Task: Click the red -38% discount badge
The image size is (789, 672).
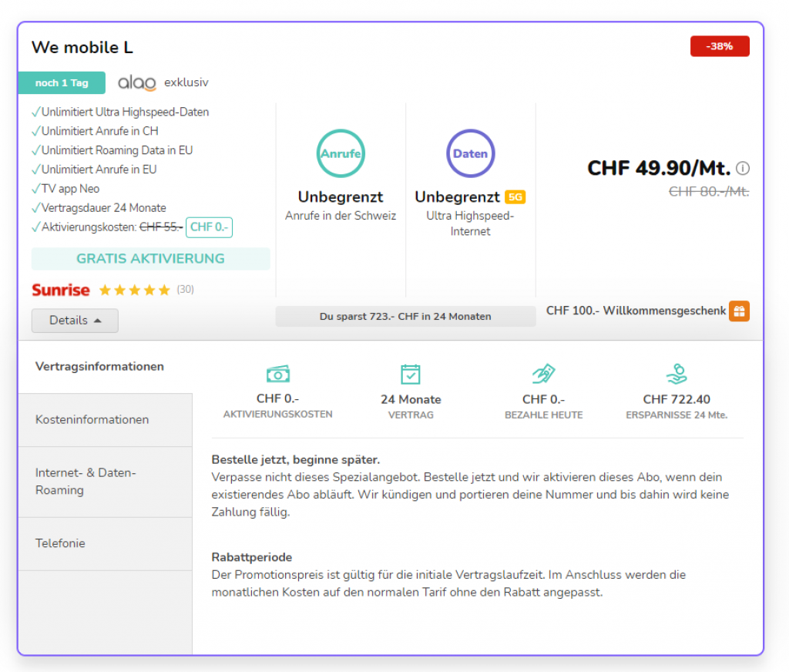Action: click(720, 46)
